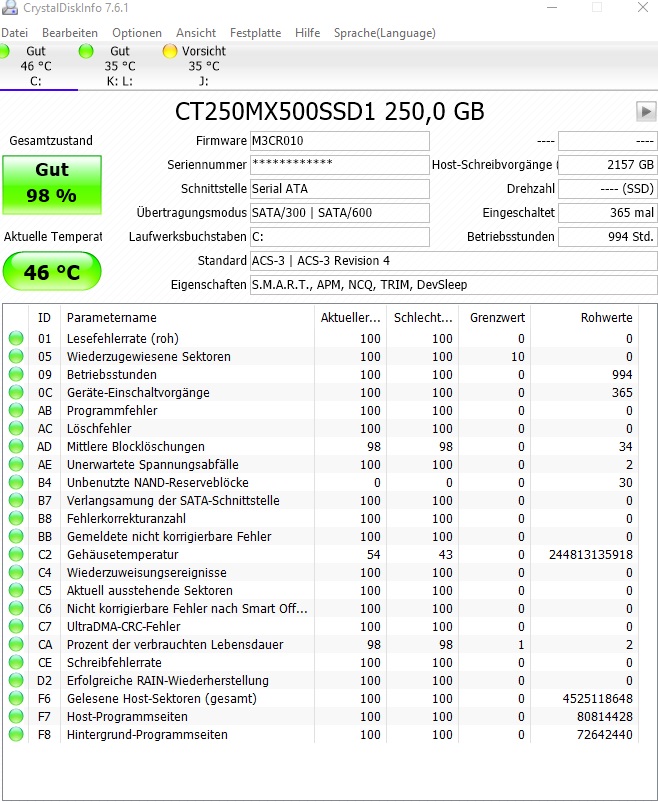Select the C: drive tab
The height and width of the screenshot is (802, 658).
pyautogui.click(x=36, y=66)
